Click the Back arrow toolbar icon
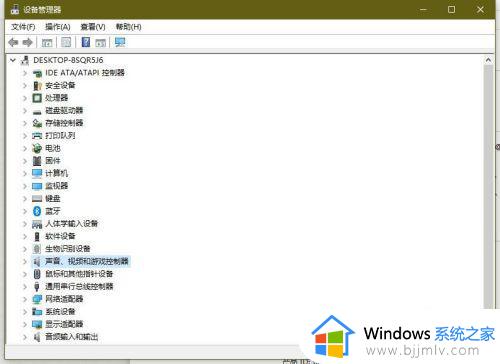This screenshot has height=364, width=500. [x=13, y=42]
